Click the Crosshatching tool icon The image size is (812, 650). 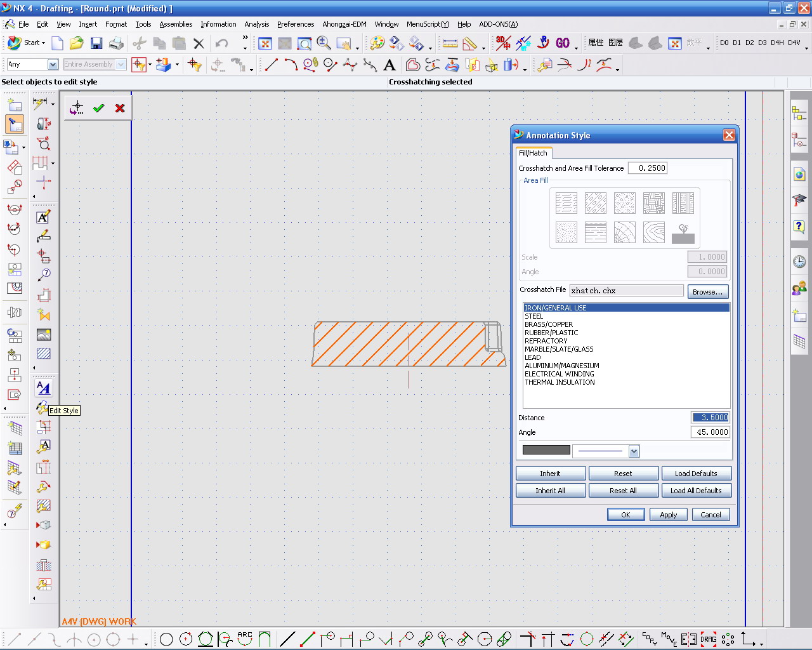coord(44,354)
